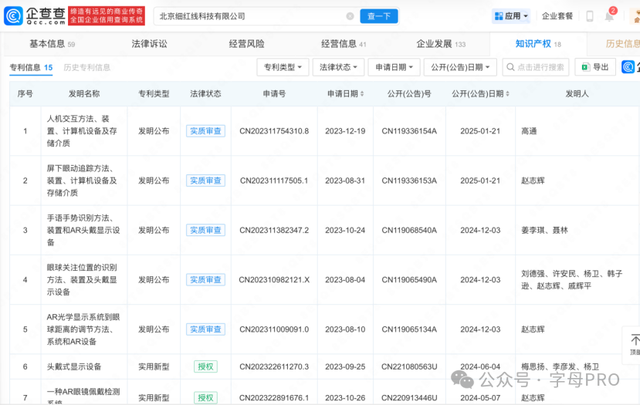640x405 pixels.
Task: Open the 公开(公告)日期 filter dropdown
Action: tap(458, 67)
